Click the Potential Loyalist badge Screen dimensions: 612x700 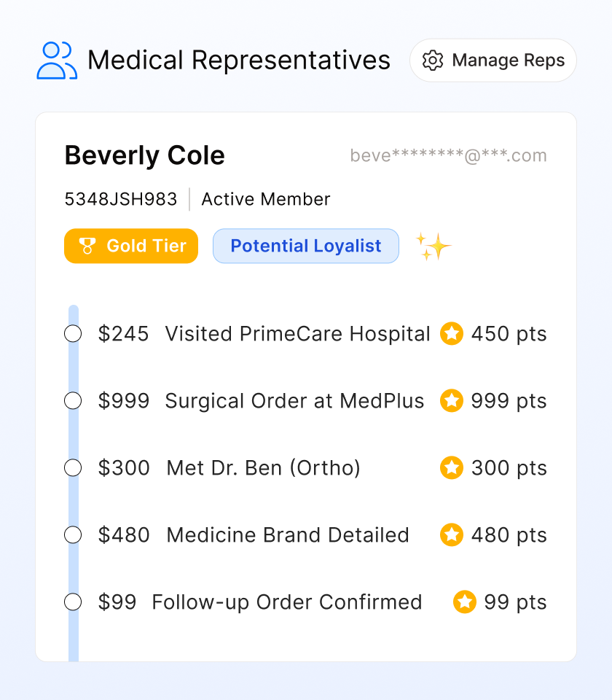pyautogui.click(x=306, y=246)
